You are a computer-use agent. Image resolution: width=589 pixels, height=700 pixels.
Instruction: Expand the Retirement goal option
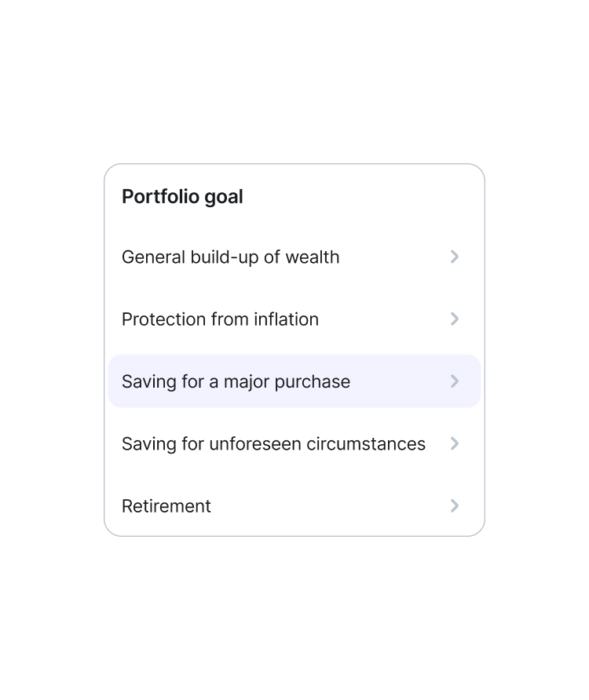pyautogui.click(x=294, y=506)
